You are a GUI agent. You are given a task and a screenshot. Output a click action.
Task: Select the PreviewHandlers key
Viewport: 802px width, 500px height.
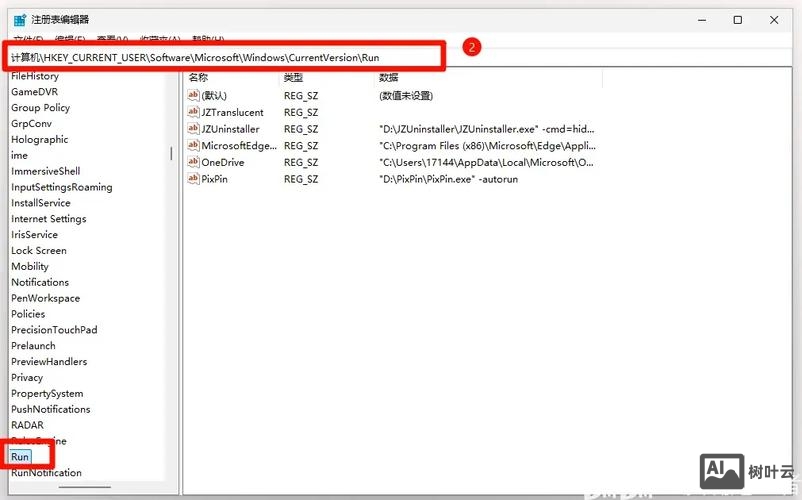coord(49,361)
